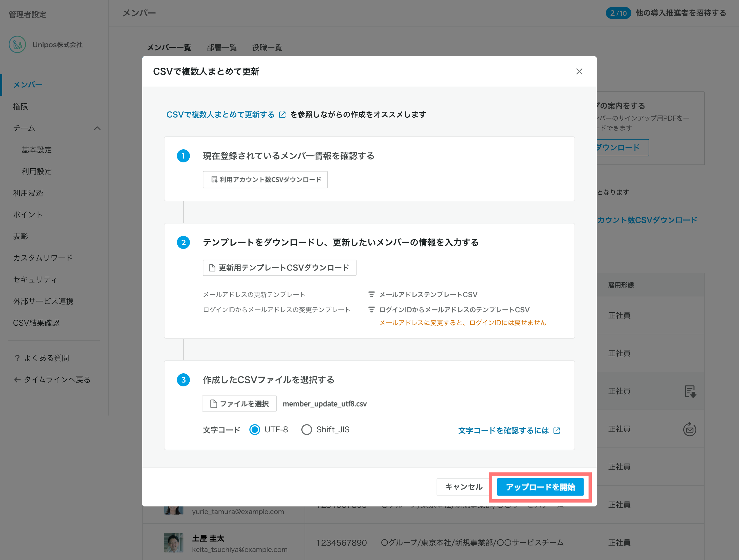Click 土屋 圭太's profile photo

click(173, 543)
